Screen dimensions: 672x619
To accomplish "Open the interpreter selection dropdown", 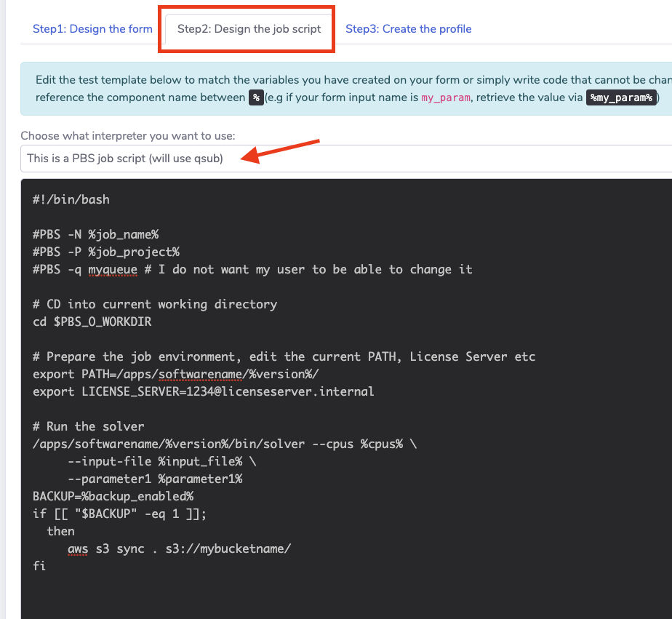I will [345, 158].
